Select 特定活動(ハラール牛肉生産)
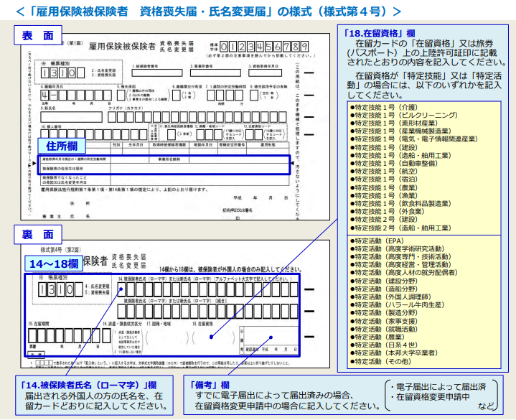This screenshot has width=516, height=420. [x=397, y=304]
